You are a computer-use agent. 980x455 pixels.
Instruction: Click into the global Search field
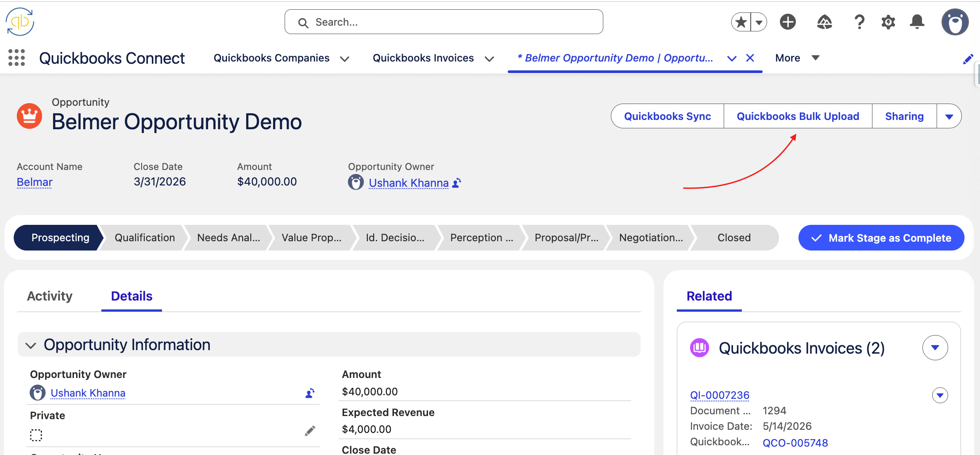pyautogui.click(x=444, y=22)
